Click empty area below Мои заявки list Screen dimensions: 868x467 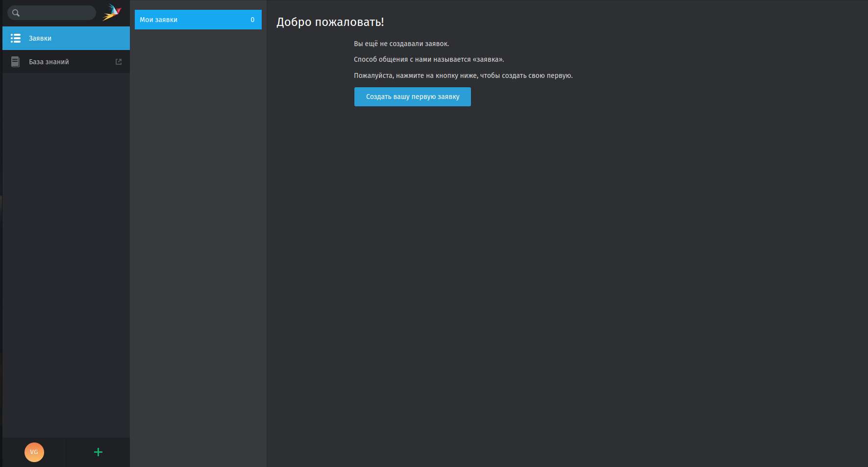pos(198,245)
